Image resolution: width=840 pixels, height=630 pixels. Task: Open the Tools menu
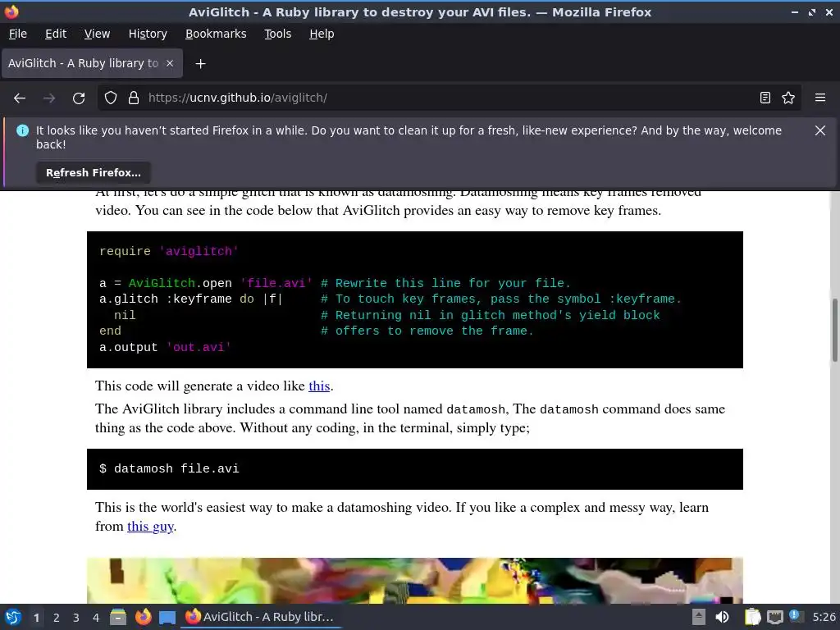coord(277,34)
